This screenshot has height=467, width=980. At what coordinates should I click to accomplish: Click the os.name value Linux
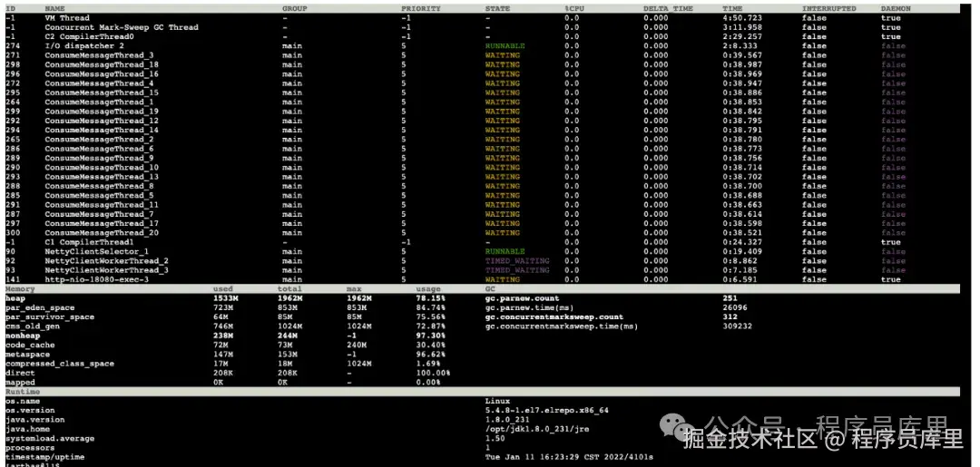pos(497,402)
